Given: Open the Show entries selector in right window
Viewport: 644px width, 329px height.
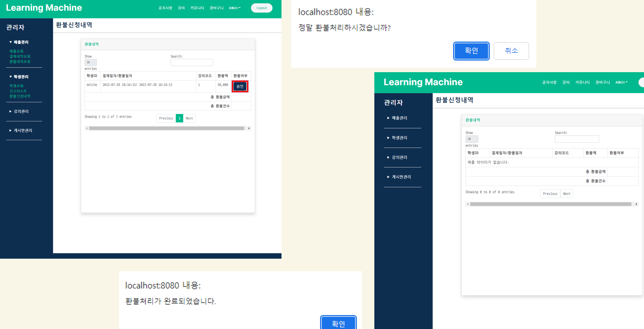Looking at the screenshot, I should click(x=472, y=139).
